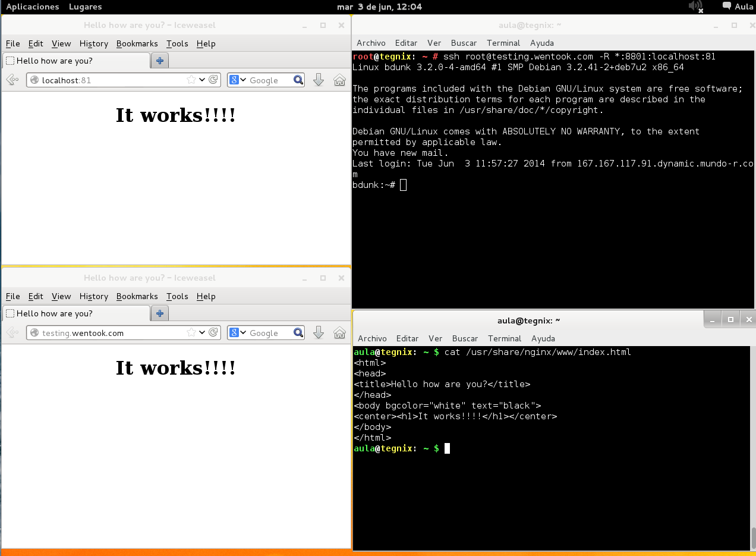756x556 pixels.
Task: Go back in localhost:81 browser window
Action: coord(11,80)
